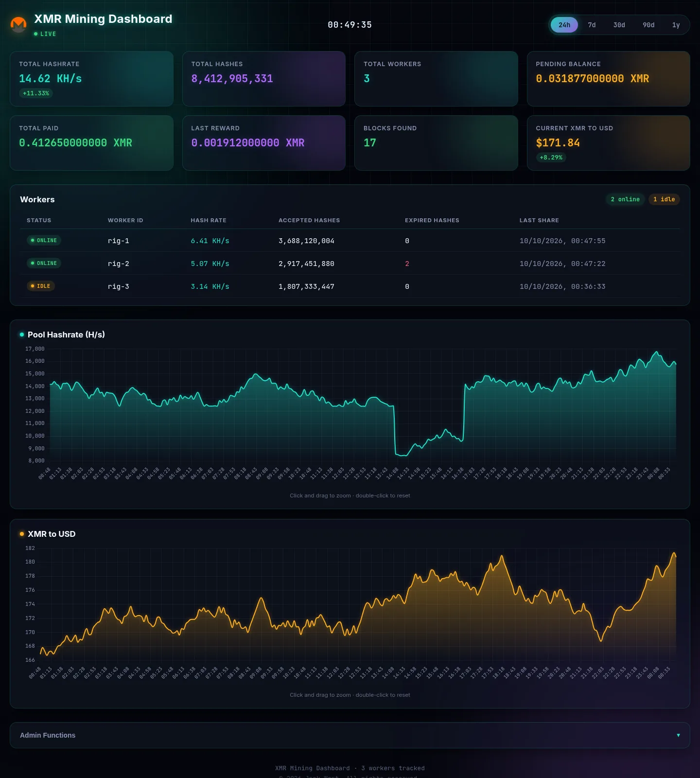Click the LIVE status indicator

(x=45, y=34)
